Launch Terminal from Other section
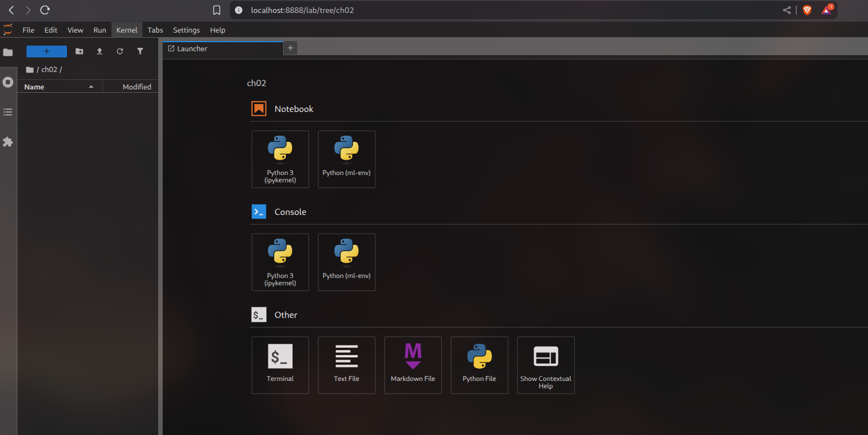This screenshot has height=435, width=868. click(280, 365)
